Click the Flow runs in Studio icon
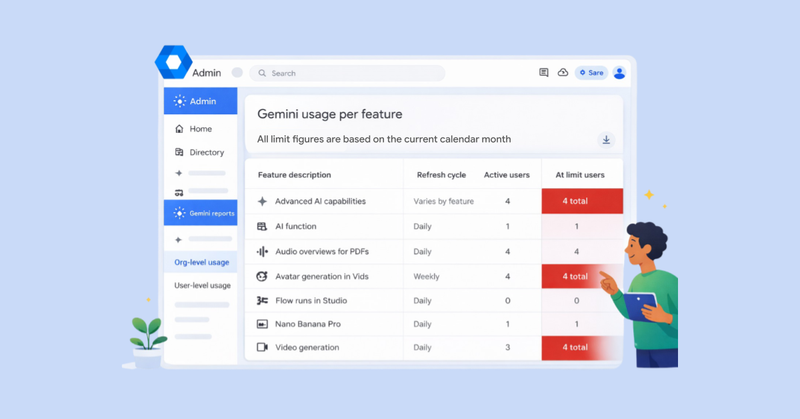 point(262,301)
